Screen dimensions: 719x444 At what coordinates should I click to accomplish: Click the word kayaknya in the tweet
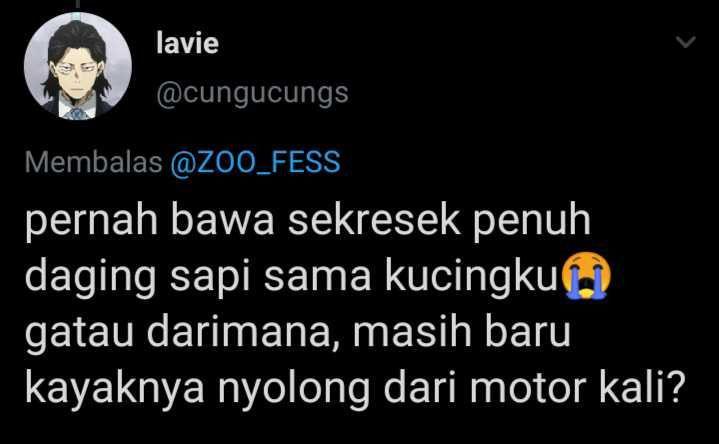[115, 388]
